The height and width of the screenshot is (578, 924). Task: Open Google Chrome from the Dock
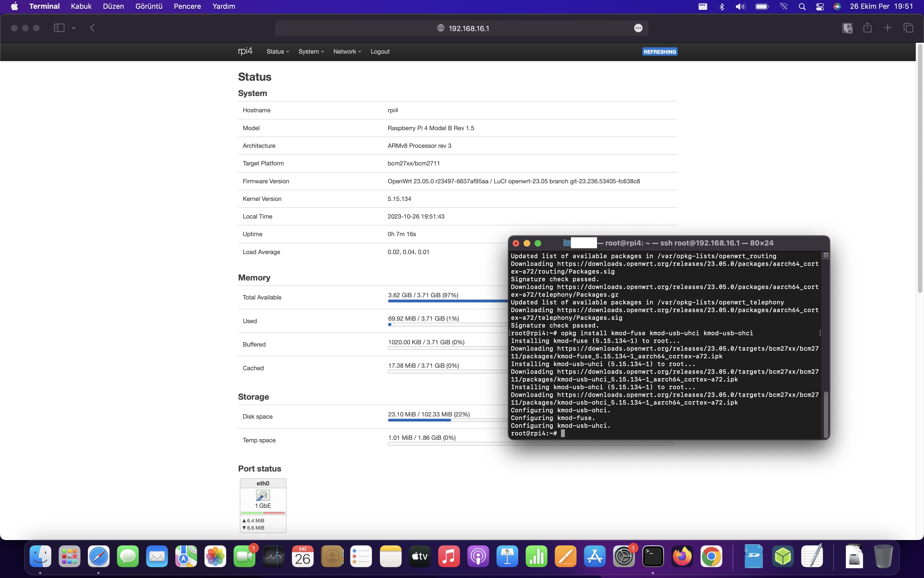click(x=711, y=556)
